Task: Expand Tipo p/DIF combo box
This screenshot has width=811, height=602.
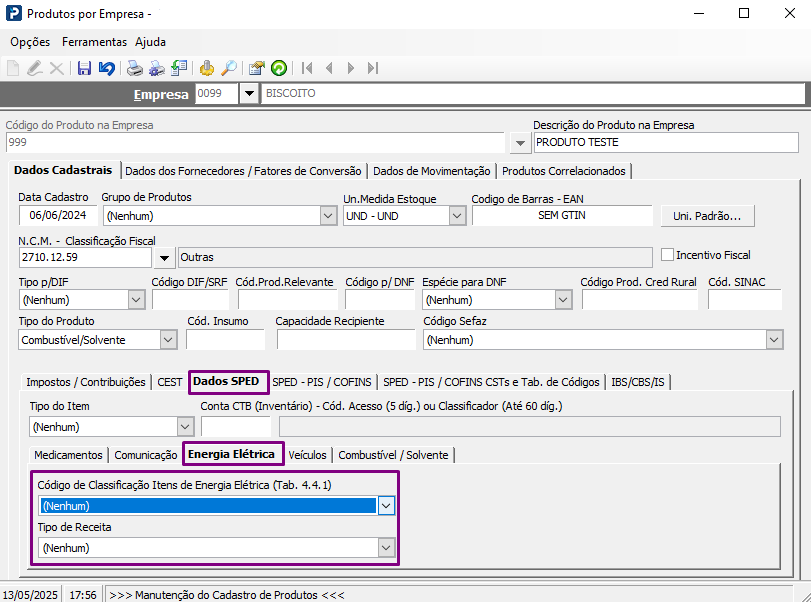Action: (136, 300)
